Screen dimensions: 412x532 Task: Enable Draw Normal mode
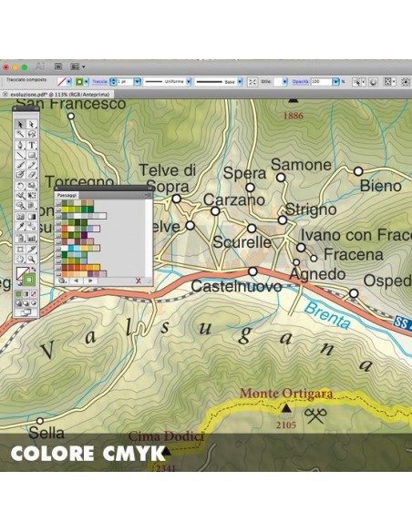[x=18, y=303]
